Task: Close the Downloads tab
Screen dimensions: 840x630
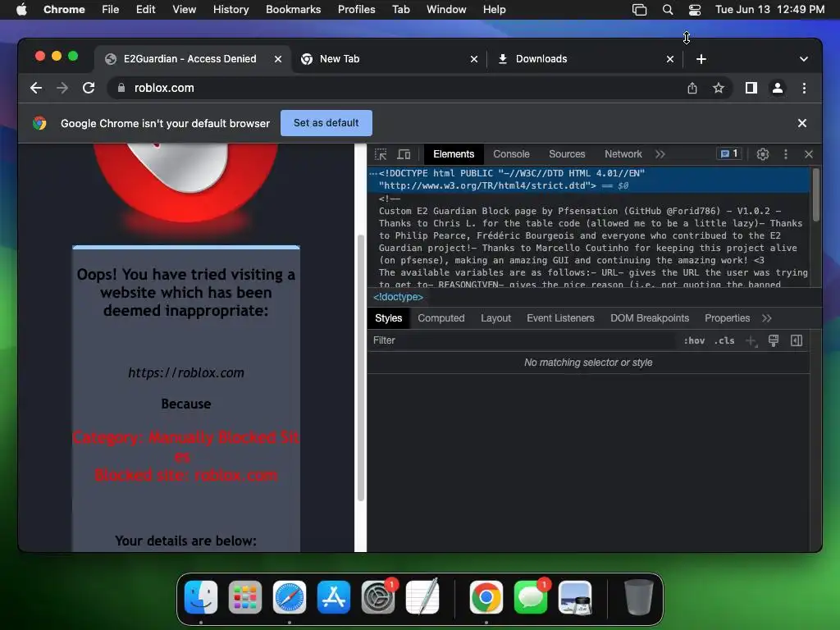Action: (670, 59)
